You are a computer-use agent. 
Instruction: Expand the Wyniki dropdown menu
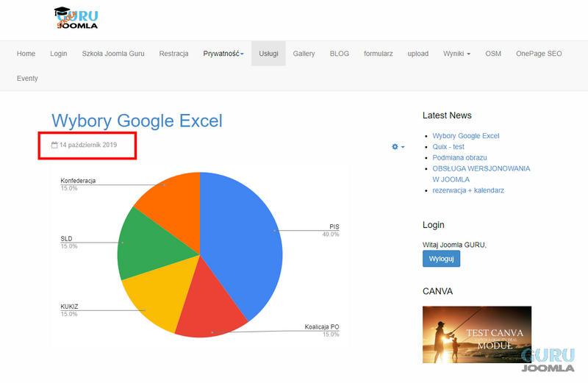456,54
